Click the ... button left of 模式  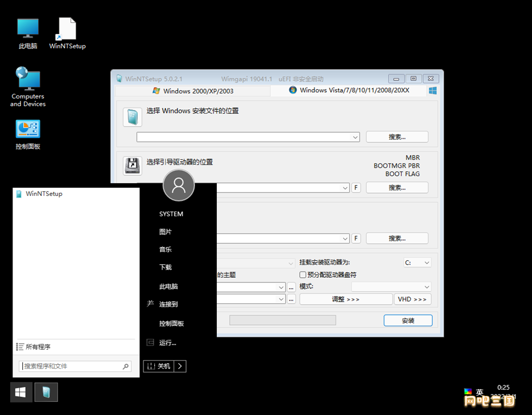point(291,287)
